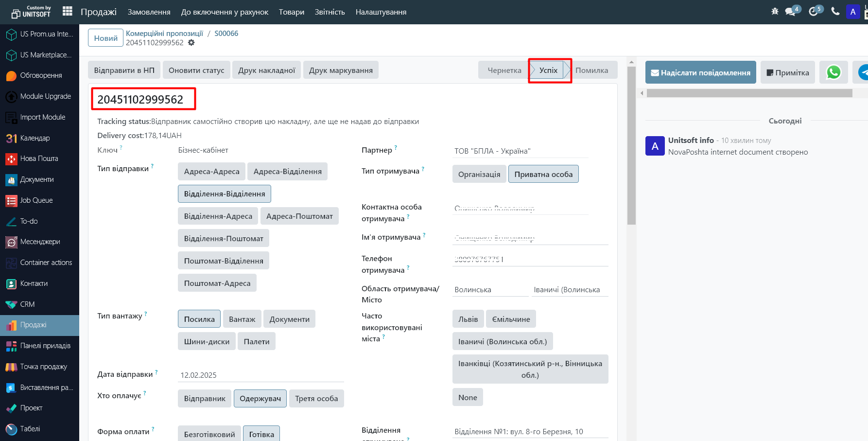Screen dimensions: 868x441
Task: Open the Область отримувача dropdown Волинська
Action: pos(490,290)
